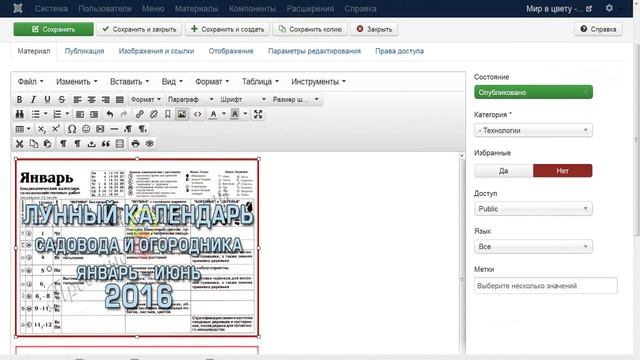This screenshot has height=360, width=640.
Task: Set Featured to Да
Action: [503, 171]
